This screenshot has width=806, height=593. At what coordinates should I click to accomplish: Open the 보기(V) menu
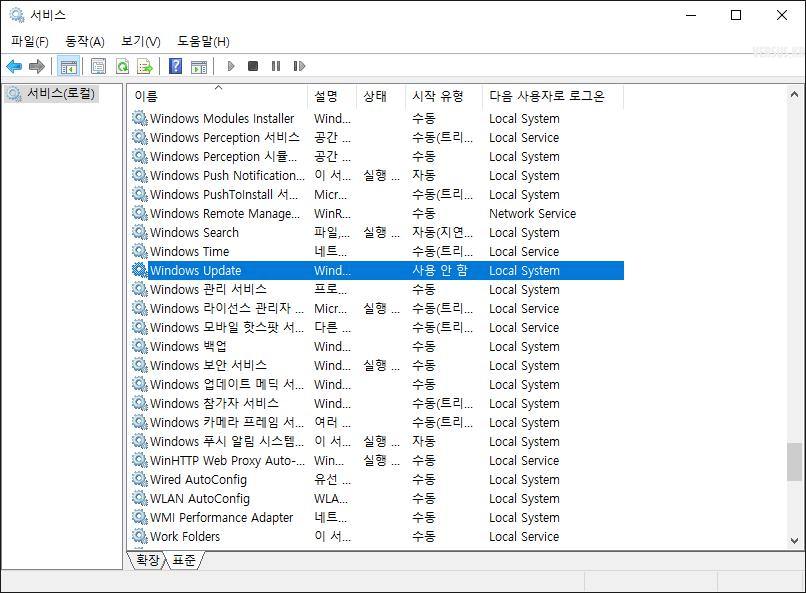pos(141,41)
